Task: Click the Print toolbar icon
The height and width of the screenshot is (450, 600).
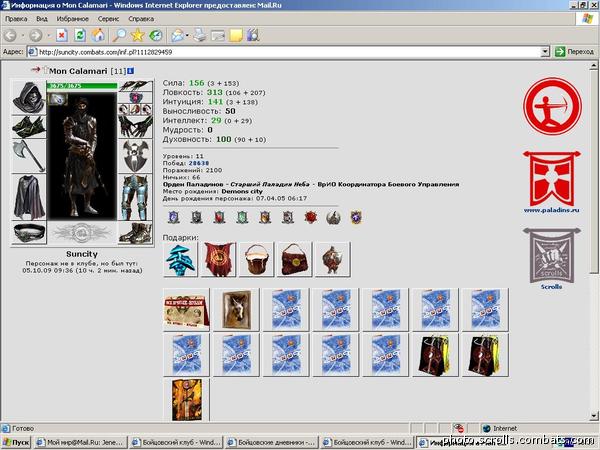Action: (x=199, y=36)
